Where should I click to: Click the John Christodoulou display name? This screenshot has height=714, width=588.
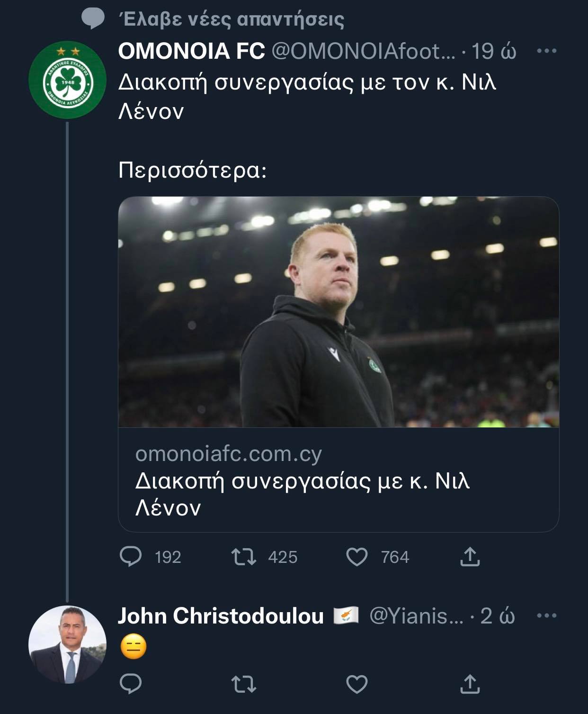[x=221, y=616]
